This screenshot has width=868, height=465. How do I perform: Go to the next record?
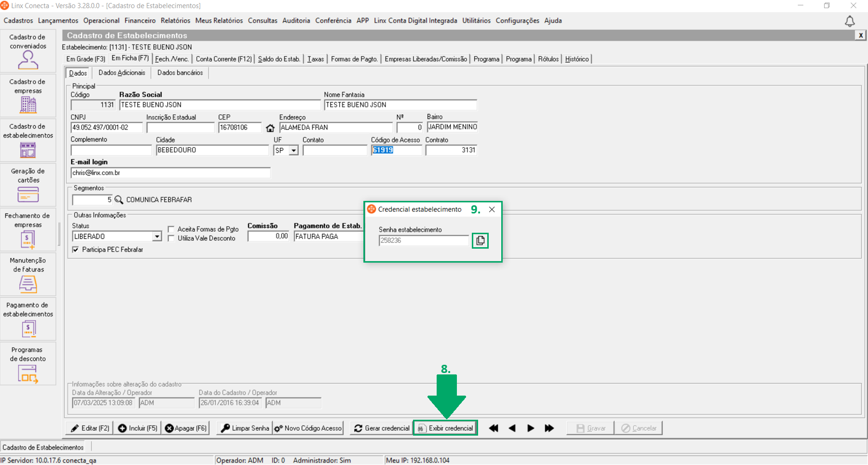531,428
